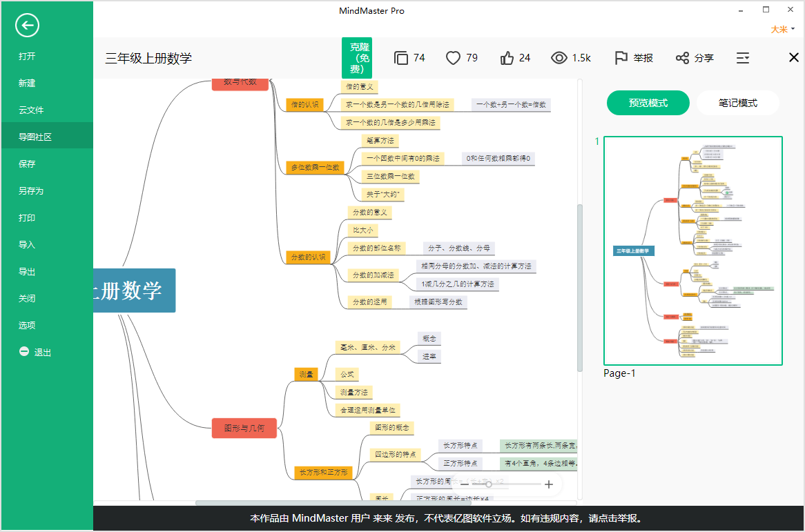The height and width of the screenshot is (532, 805).
Task: Click the heart favorite icon showing 79
Action: pyautogui.click(x=453, y=58)
